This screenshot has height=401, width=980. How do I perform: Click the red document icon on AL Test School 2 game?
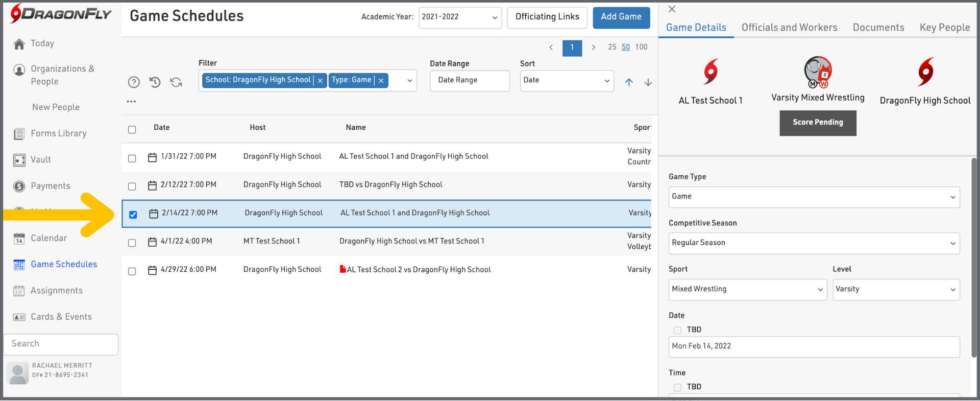(342, 269)
